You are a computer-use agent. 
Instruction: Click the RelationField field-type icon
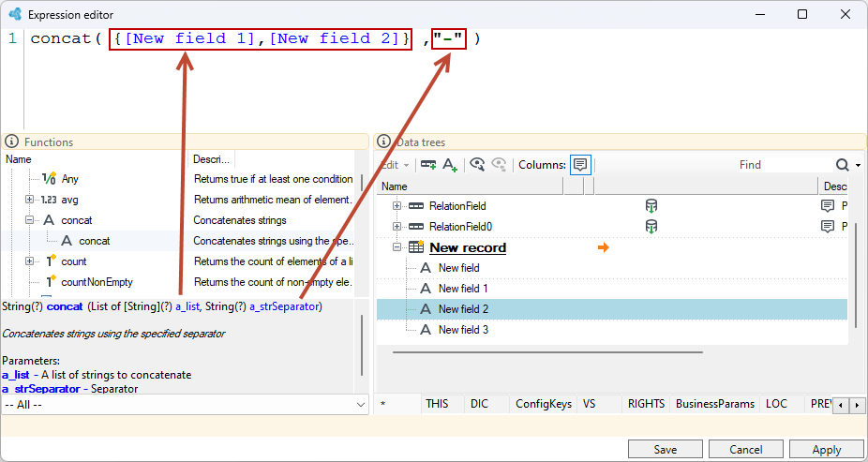point(416,206)
